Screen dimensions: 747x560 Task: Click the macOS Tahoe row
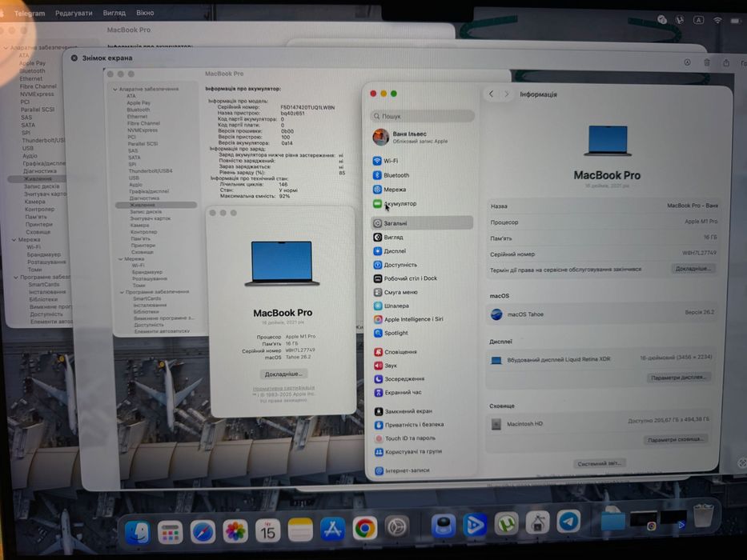click(x=602, y=314)
